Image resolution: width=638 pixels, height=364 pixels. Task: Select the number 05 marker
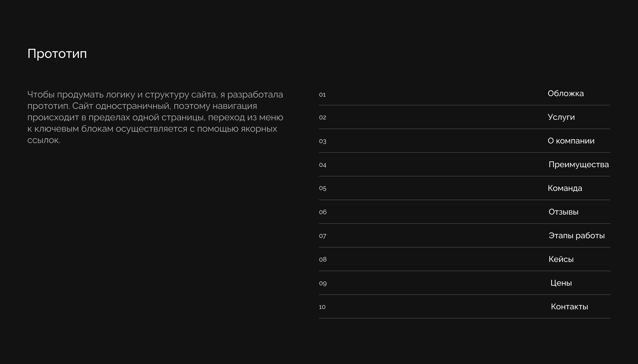[x=322, y=188]
